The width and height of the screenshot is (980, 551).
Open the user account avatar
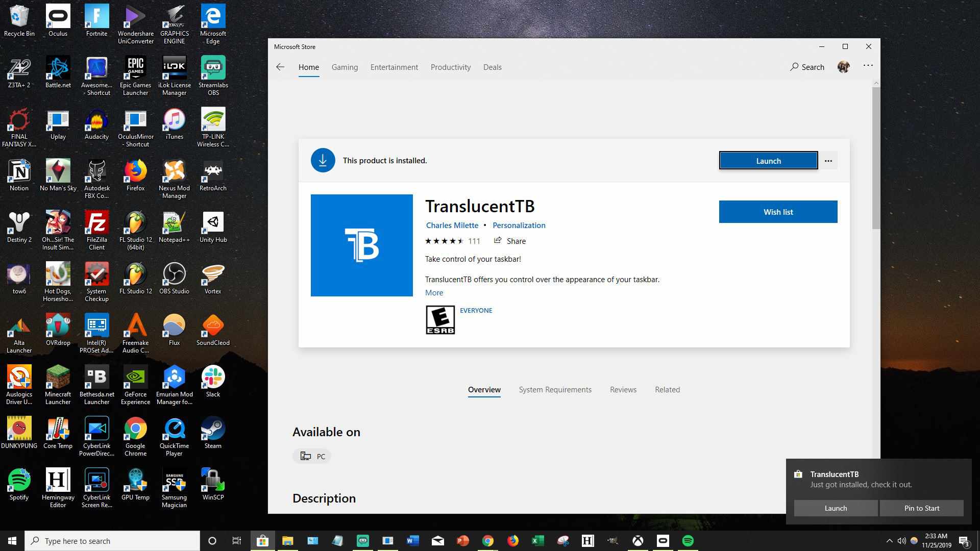(844, 67)
